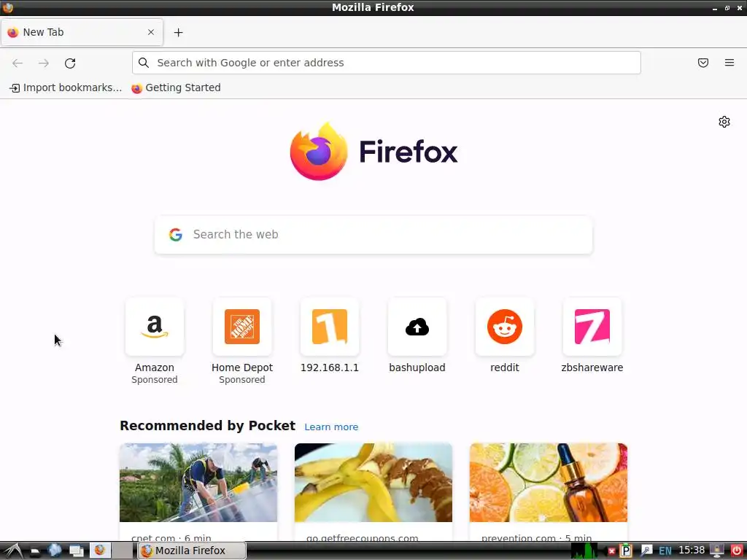This screenshot has height=560, width=747.
Task: Click the Search the web box
Action: click(x=373, y=234)
